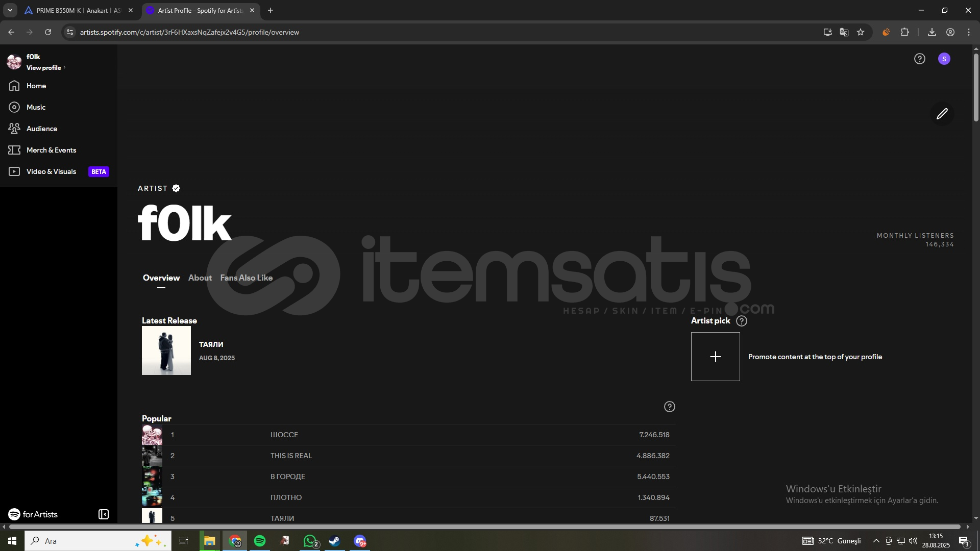Viewport: 980px width, 551px height.
Task: Click the Windows search box Ara
Action: 98,541
